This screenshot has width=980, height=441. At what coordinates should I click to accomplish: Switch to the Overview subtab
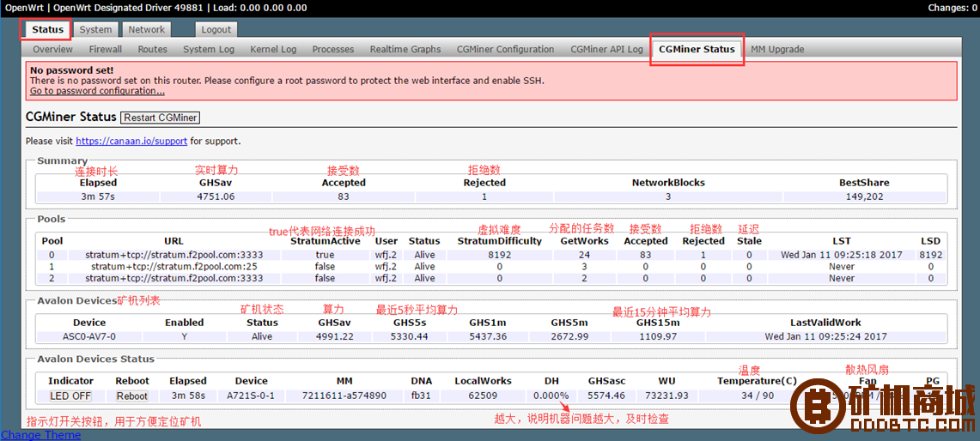[52, 50]
